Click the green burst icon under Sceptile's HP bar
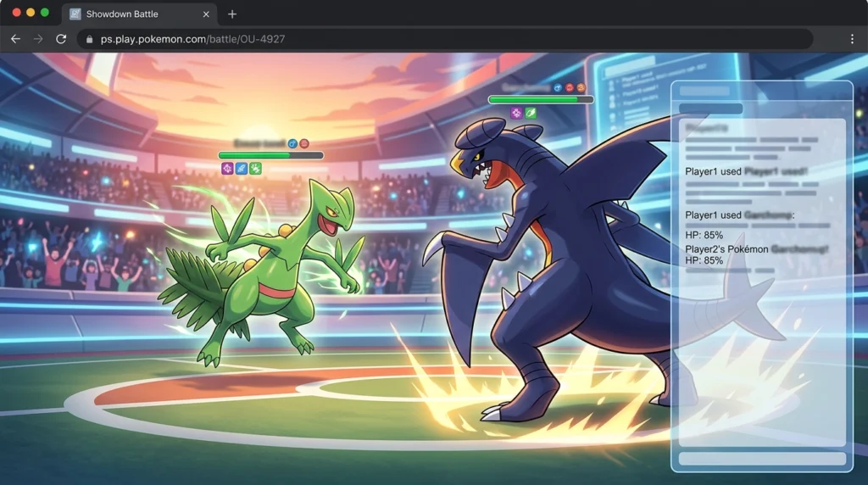 coord(255,169)
